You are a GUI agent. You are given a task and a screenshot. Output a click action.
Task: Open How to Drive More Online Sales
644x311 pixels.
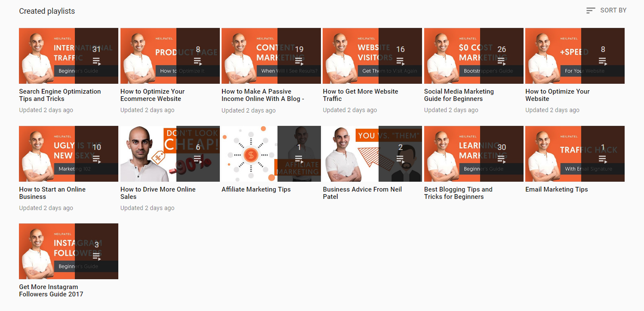click(158, 193)
